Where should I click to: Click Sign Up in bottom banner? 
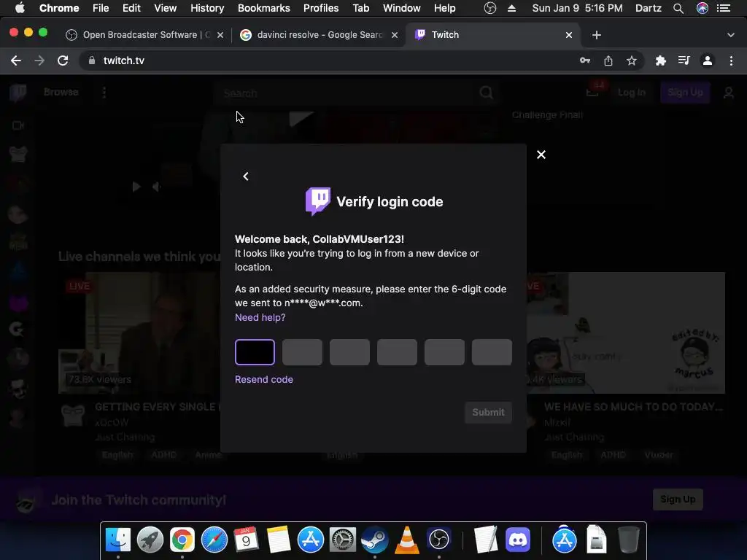click(x=678, y=499)
